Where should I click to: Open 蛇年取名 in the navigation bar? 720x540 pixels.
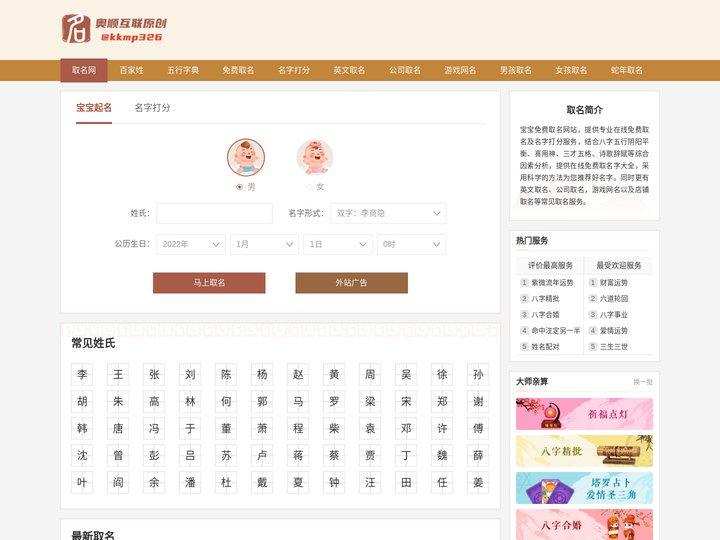(627, 70)
